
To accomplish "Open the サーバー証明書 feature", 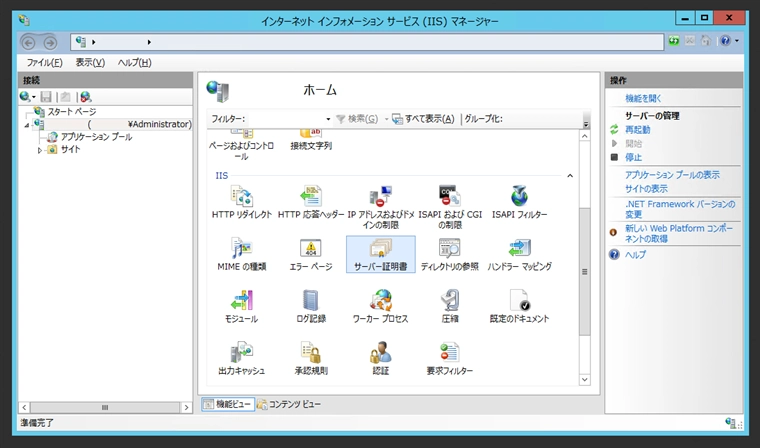I will [x=380, y=255].
